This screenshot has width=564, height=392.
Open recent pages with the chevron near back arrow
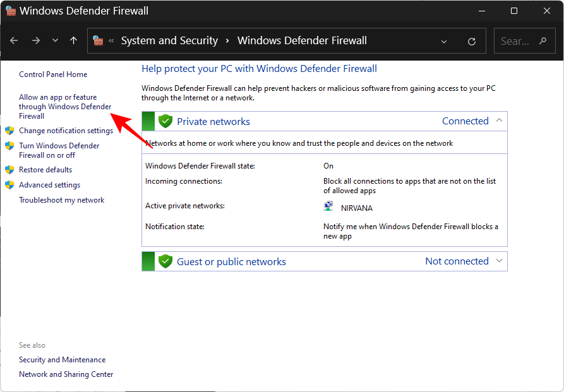(x=55, y=40)
